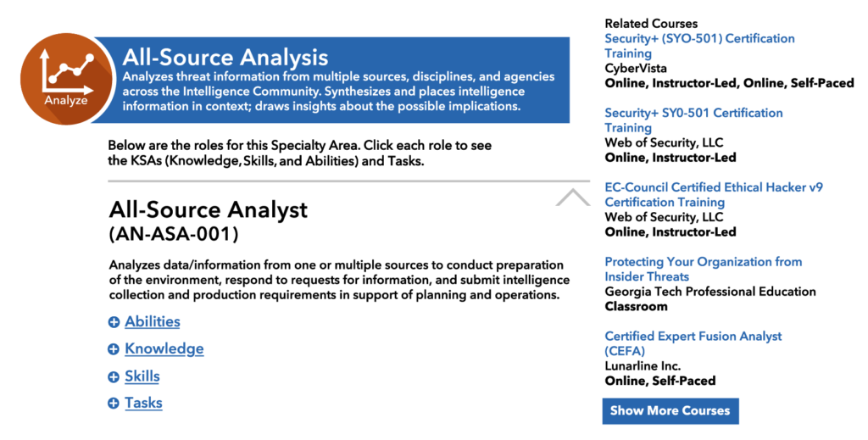Click the plus icon beside Skills
868x440 pixels.
114,376
